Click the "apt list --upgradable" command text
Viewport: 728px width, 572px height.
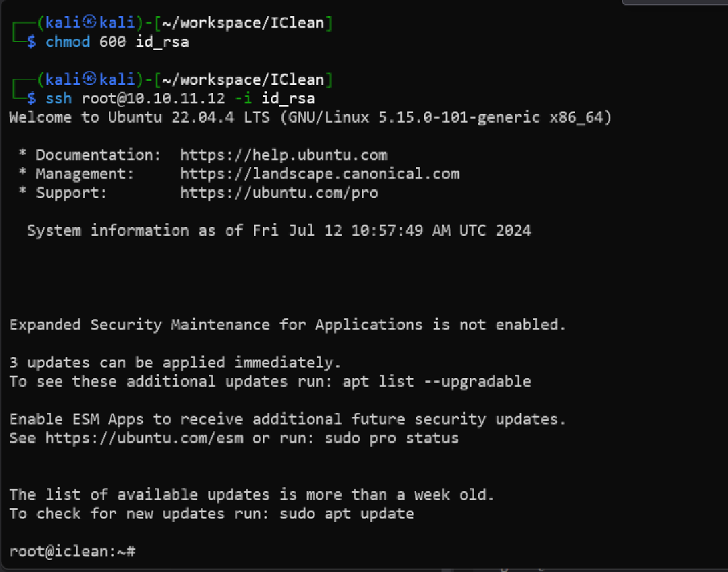436,382
